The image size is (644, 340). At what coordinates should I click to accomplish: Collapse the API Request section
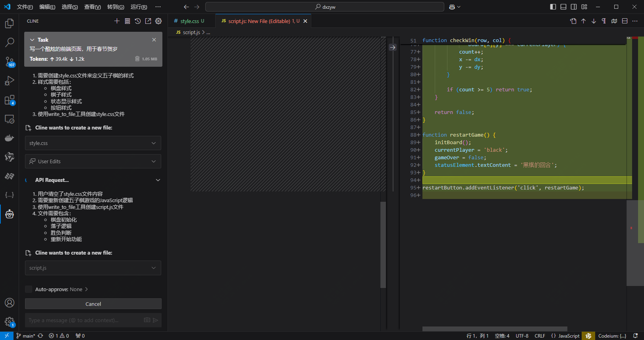[158, 180]
